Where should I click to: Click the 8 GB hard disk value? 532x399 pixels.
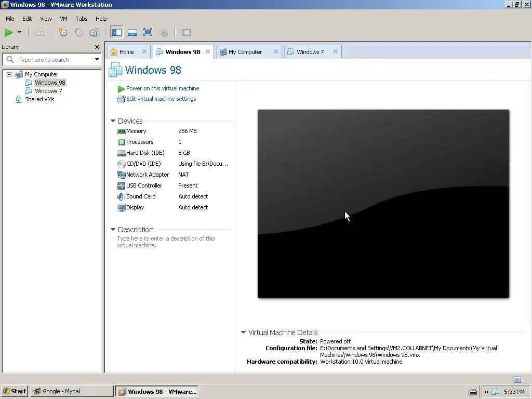pyautogui.click(x=184, y=153)
